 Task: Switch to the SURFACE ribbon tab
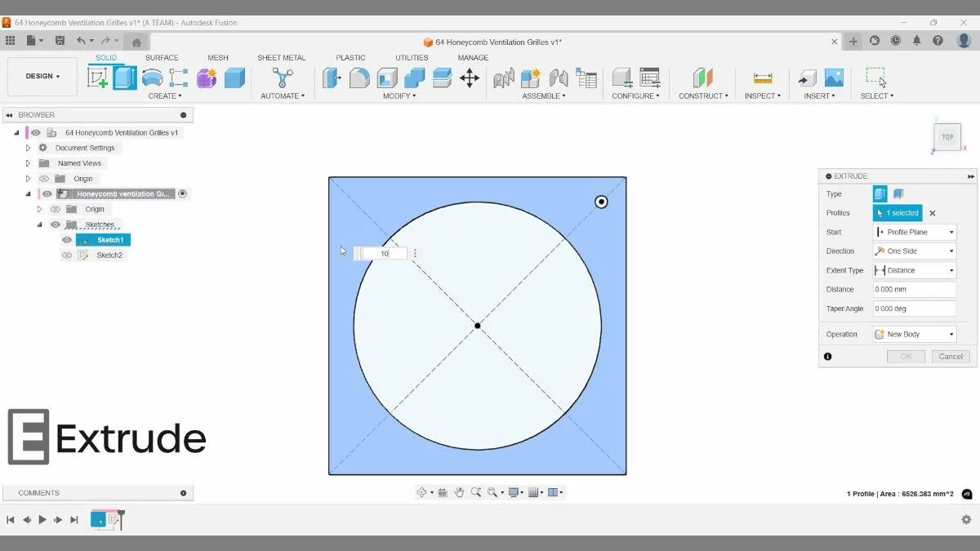[x=162, y=57]
